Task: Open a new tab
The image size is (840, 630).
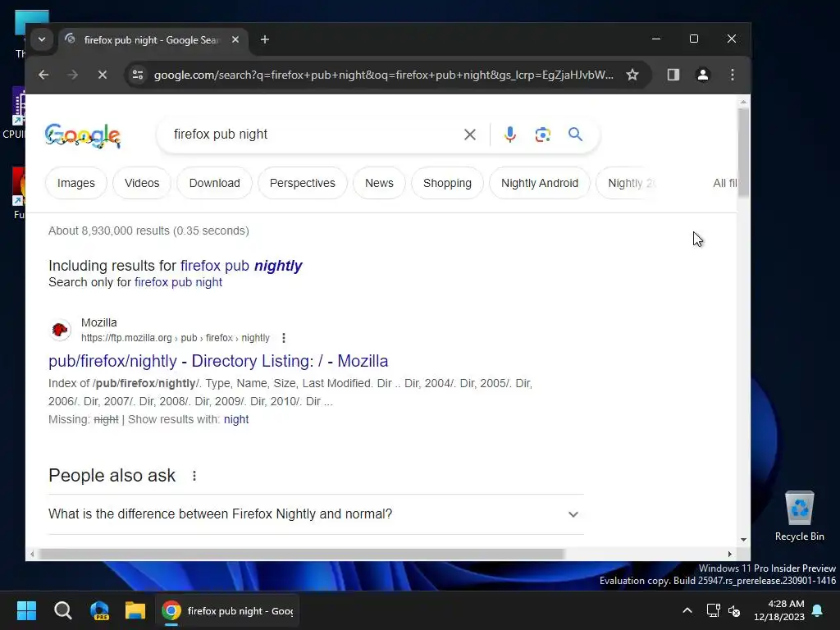Action: click(265, 39)
